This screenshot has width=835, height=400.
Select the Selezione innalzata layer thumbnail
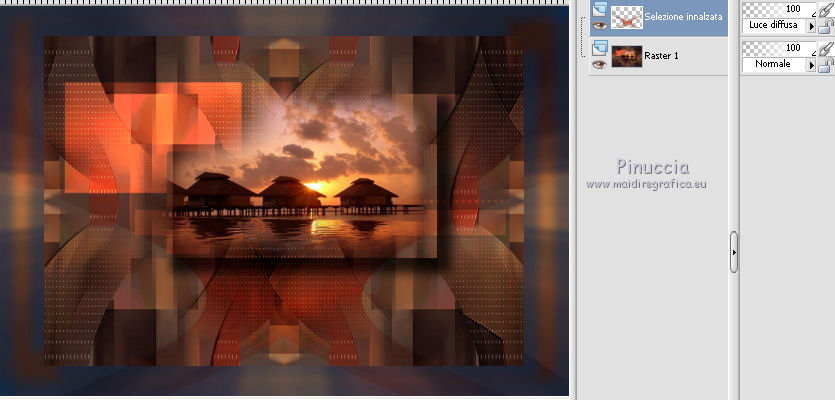[627, 17]
